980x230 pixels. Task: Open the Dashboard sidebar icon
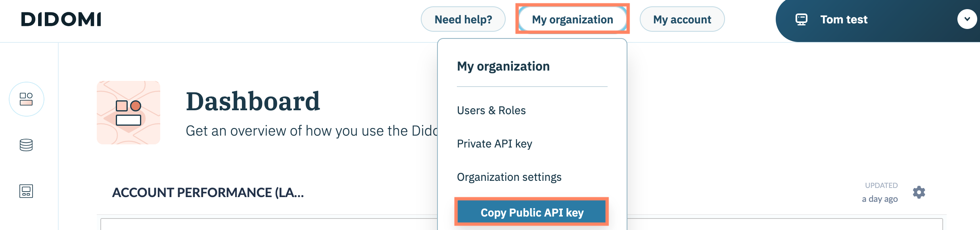click(26, 99)
